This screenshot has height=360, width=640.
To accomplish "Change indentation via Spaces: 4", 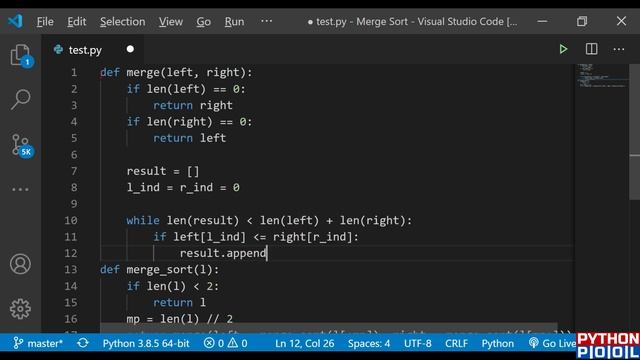I will (369, 343).
